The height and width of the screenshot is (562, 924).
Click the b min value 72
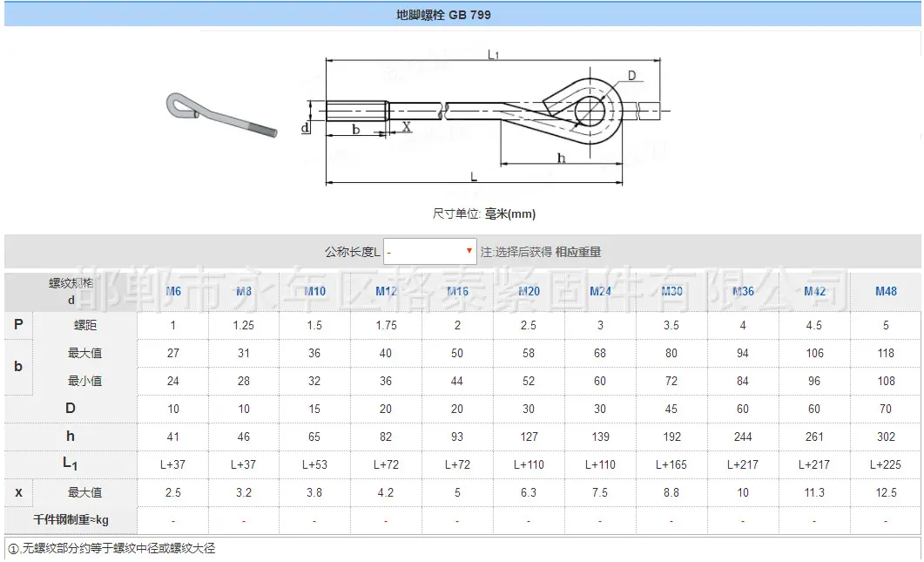(671, 381)
